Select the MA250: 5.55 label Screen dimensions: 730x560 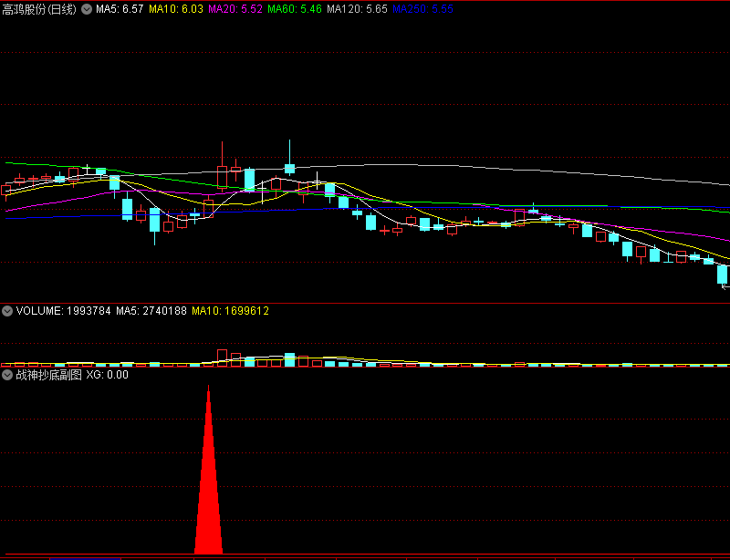[x=422, y=9]
